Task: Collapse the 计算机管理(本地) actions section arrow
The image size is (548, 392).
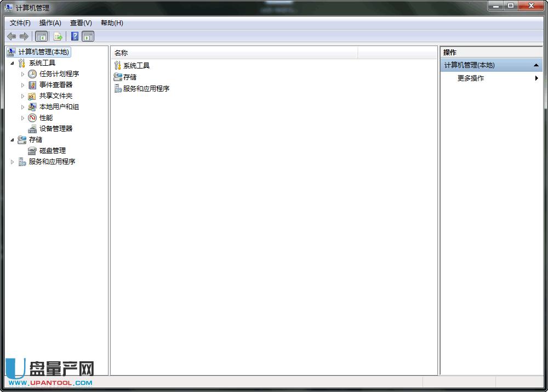Action: [536, 65]
